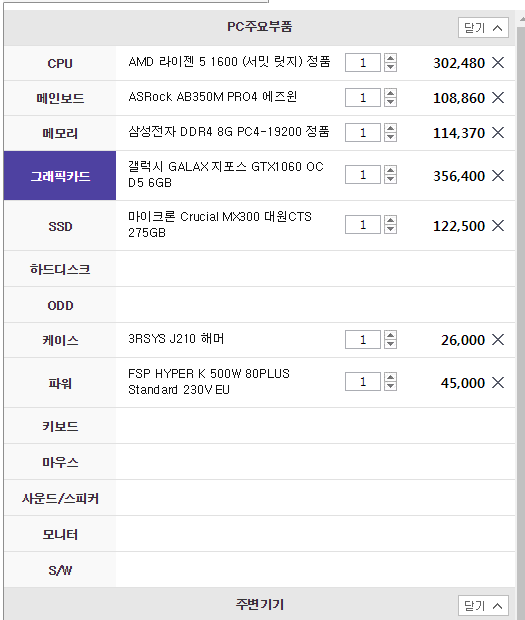525x620 pixels.
Task: Open the 모니터 category
Action: point(60,534)
